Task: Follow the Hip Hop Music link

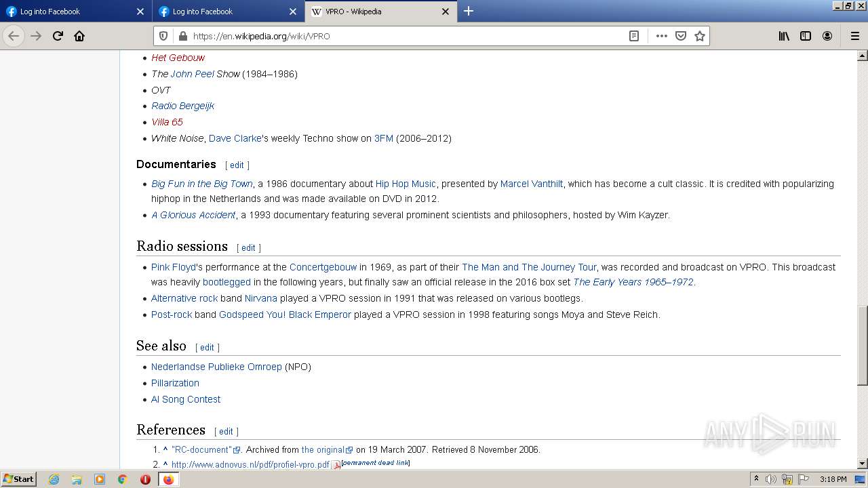Action: click(x=406, y=184)
